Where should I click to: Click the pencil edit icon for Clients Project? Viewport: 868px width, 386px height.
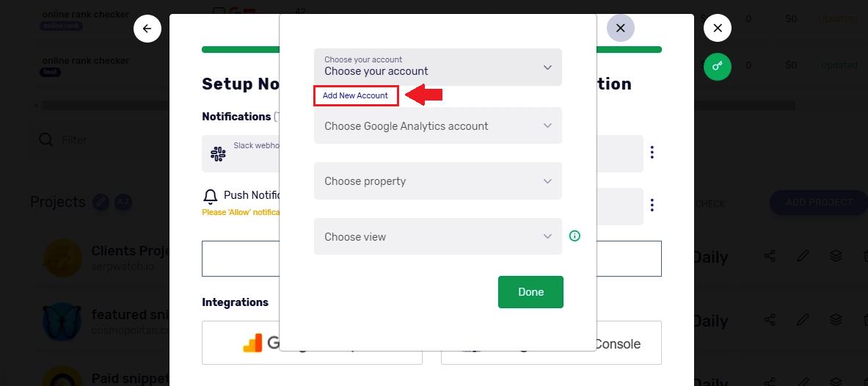(803, 256)
